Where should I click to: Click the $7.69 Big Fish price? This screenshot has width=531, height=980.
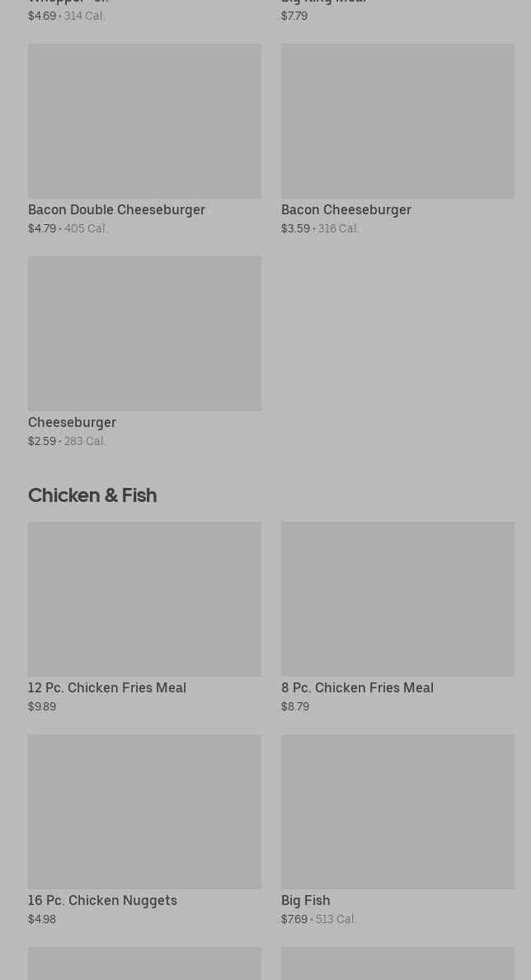[294, 919]
